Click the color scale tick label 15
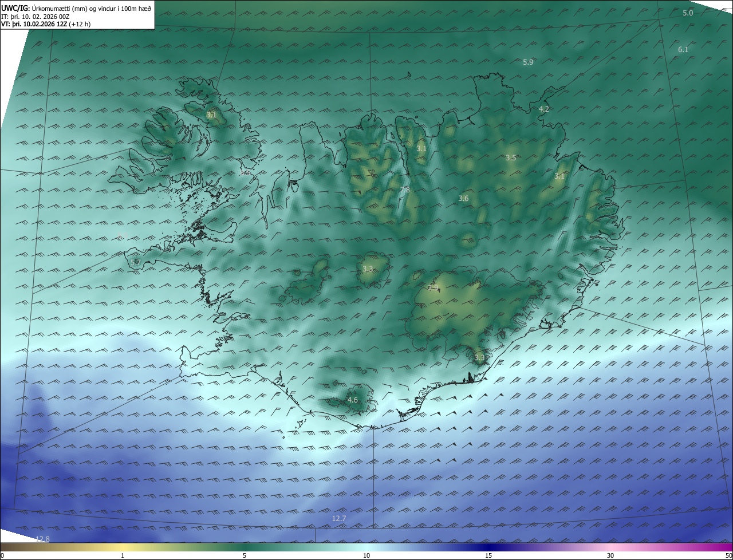The image size is (733, 560). pyautogui.click(x=488, y=555)
